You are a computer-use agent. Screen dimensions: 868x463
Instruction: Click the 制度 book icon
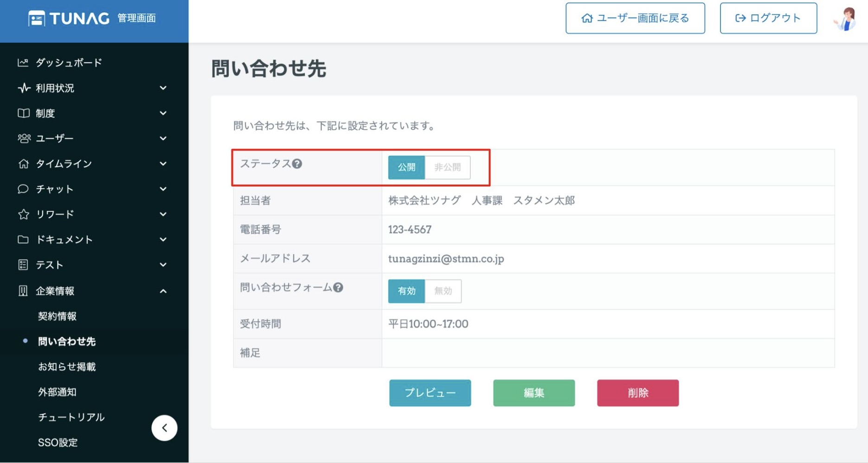tap(23, 113)
